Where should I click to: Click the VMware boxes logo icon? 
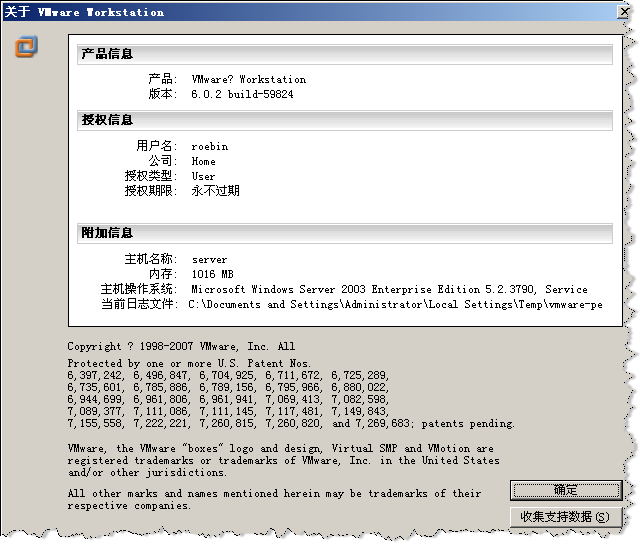click(27, 46)
